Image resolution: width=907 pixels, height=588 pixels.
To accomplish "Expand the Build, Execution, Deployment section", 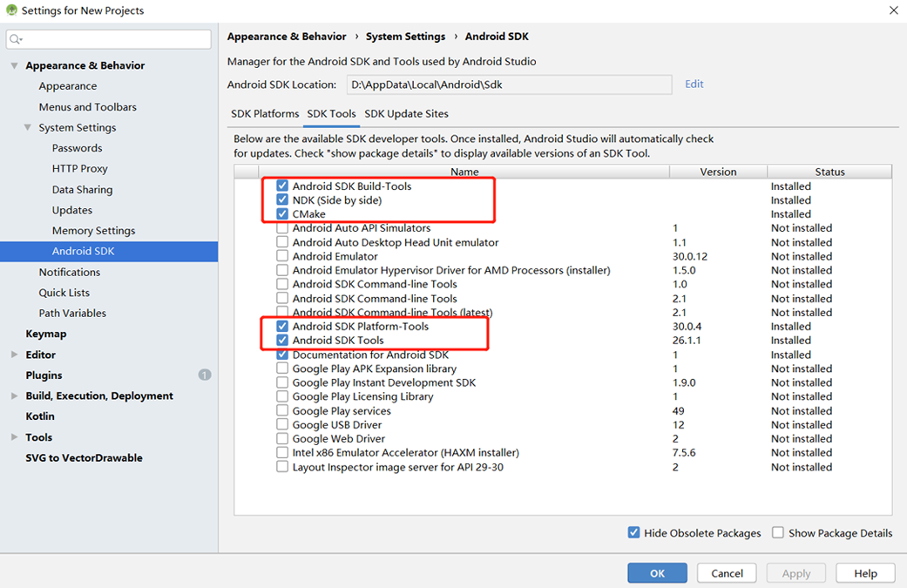I will (14, 395).
